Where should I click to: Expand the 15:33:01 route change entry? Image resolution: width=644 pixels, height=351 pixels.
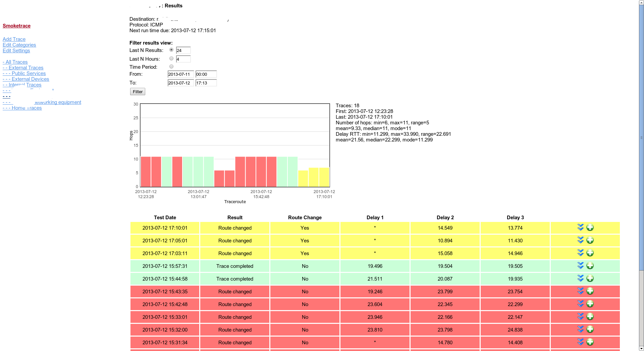point(581,316)
